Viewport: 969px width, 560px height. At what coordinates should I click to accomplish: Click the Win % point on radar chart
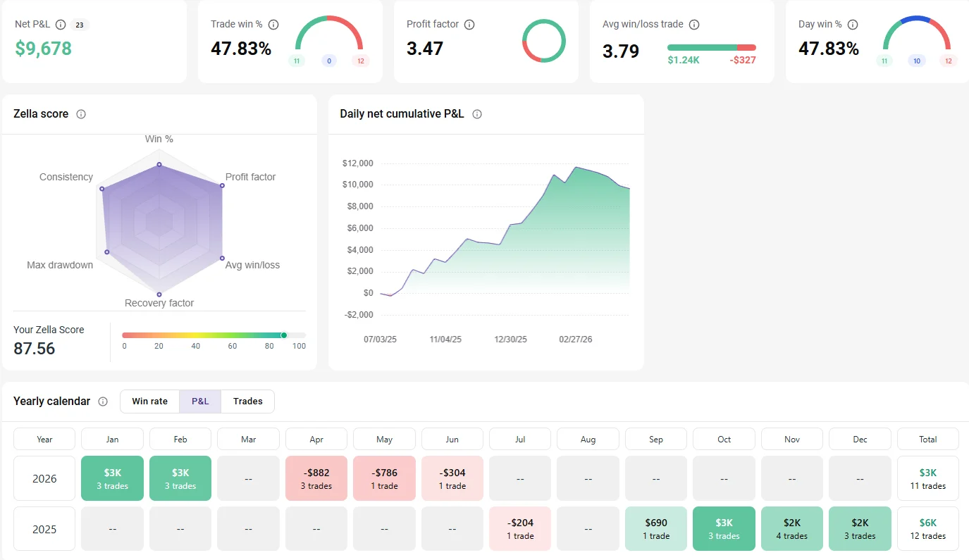tap(159, 165)
